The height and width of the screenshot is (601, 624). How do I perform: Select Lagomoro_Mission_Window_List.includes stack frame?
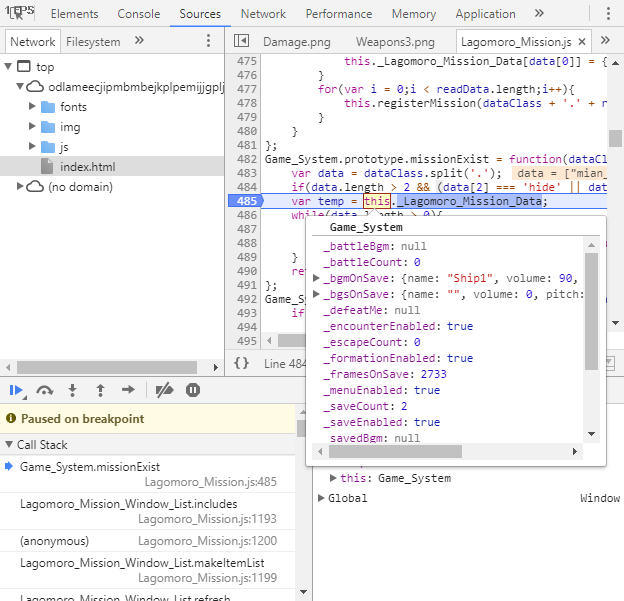[148, 511]
